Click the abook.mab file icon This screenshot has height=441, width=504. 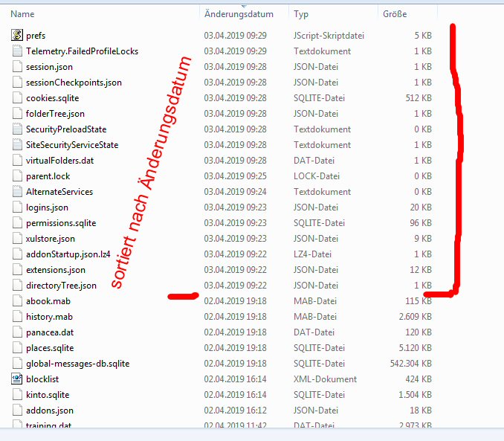coord(17,300)
